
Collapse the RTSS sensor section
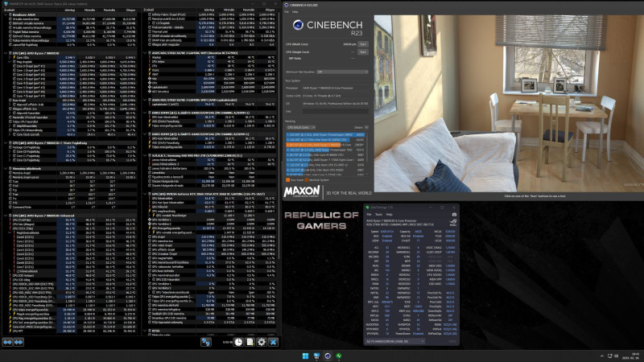point(146,331)
